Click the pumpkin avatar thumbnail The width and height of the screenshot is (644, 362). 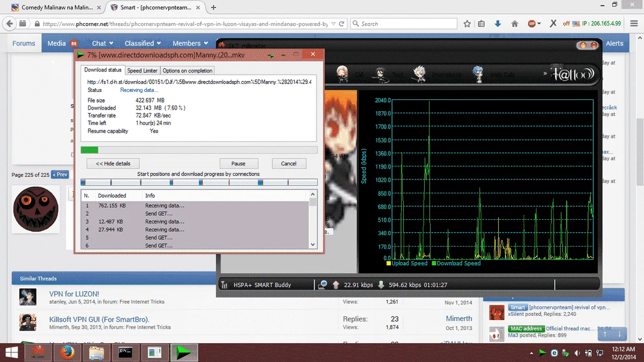coord(35,209)
